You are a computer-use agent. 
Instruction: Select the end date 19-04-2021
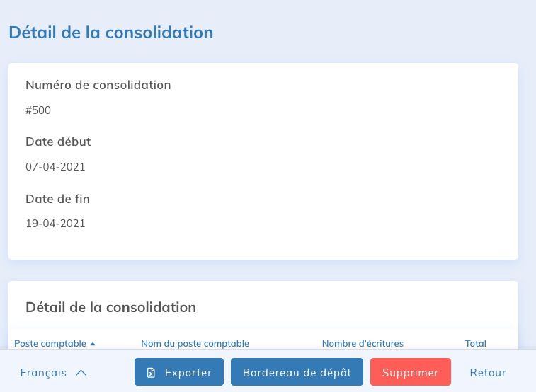[x=55, y=224]
